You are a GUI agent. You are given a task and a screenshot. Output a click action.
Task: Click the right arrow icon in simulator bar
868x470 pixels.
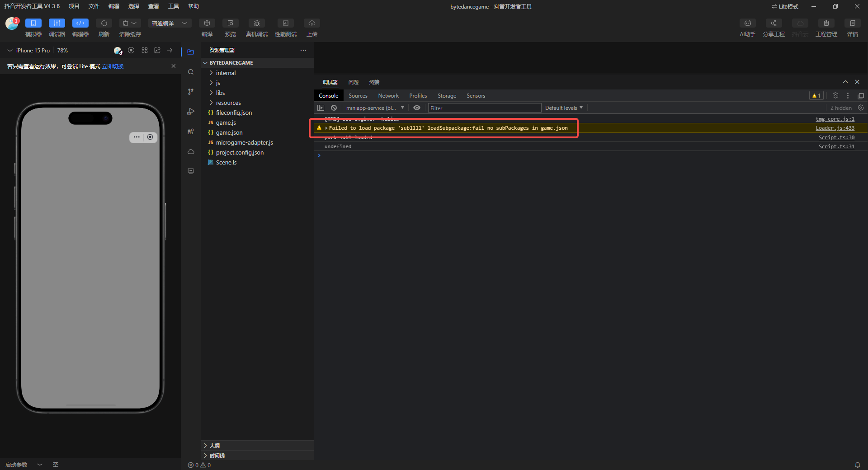(x=170, y=51)
